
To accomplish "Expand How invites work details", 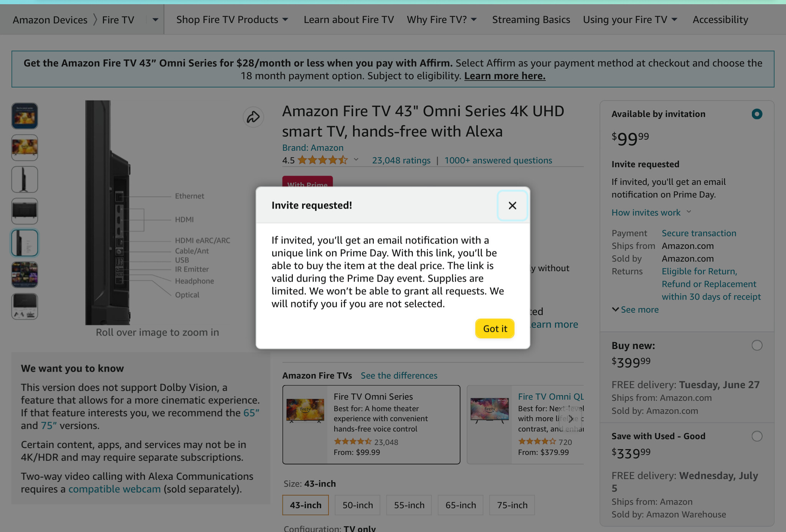I will point(651,212).
